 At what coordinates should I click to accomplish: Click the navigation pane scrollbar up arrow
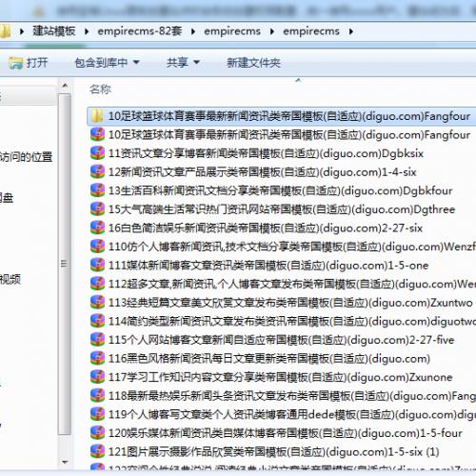pyautogui.click(x=65, y=86)
